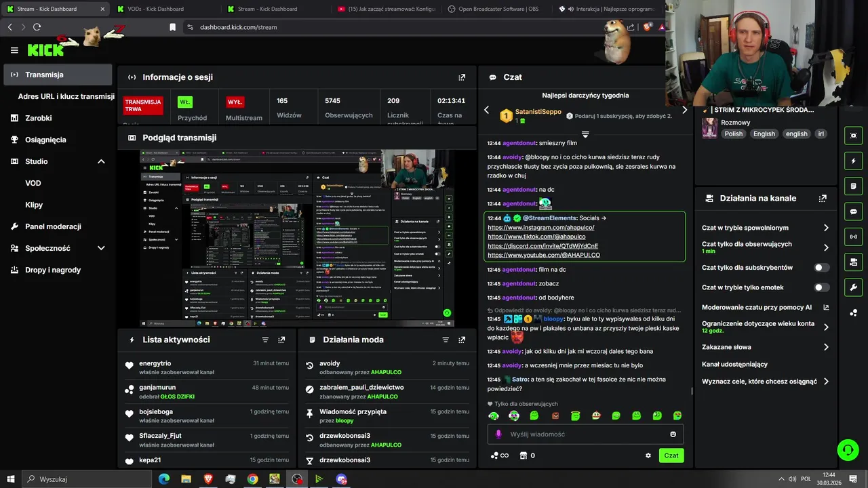Bookmark this page in address bar

click(172, 27)
